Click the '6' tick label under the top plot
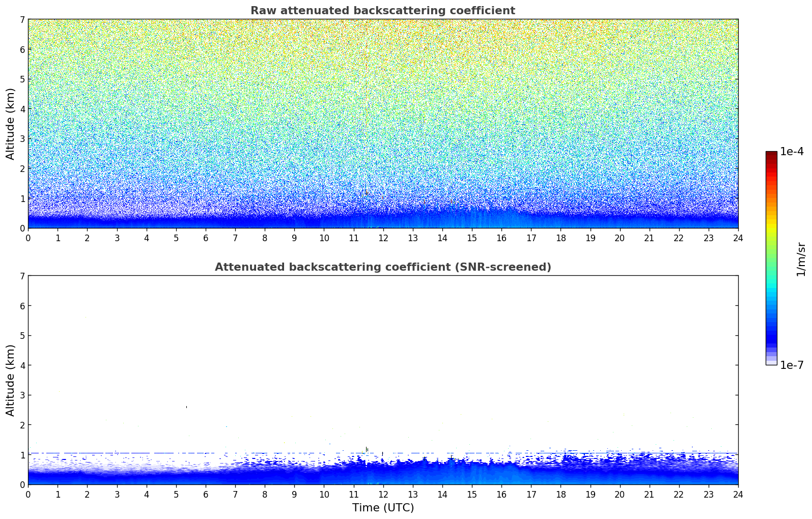This screenshot has width=812, height=519. 206,238
